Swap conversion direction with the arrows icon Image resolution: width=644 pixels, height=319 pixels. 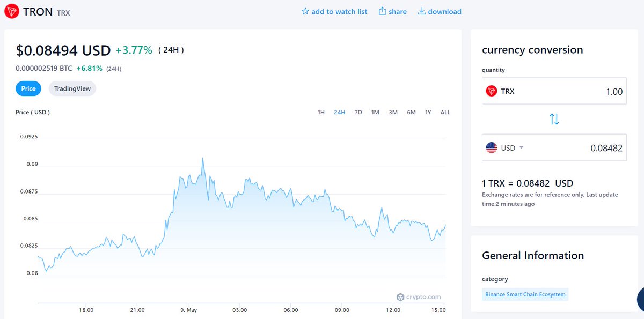point(554,119)
